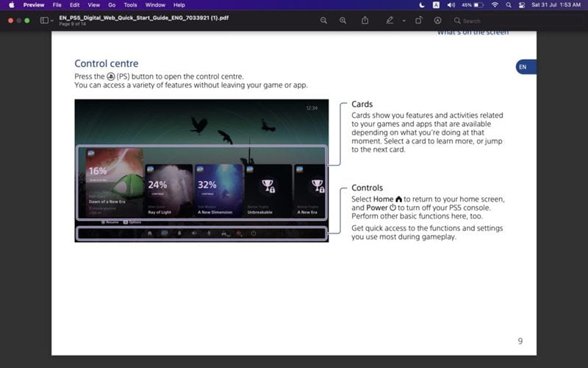Click the 16% Dawn of a New Era card
The height and width of the screenshot is (368, 588).
click(115, 183)
